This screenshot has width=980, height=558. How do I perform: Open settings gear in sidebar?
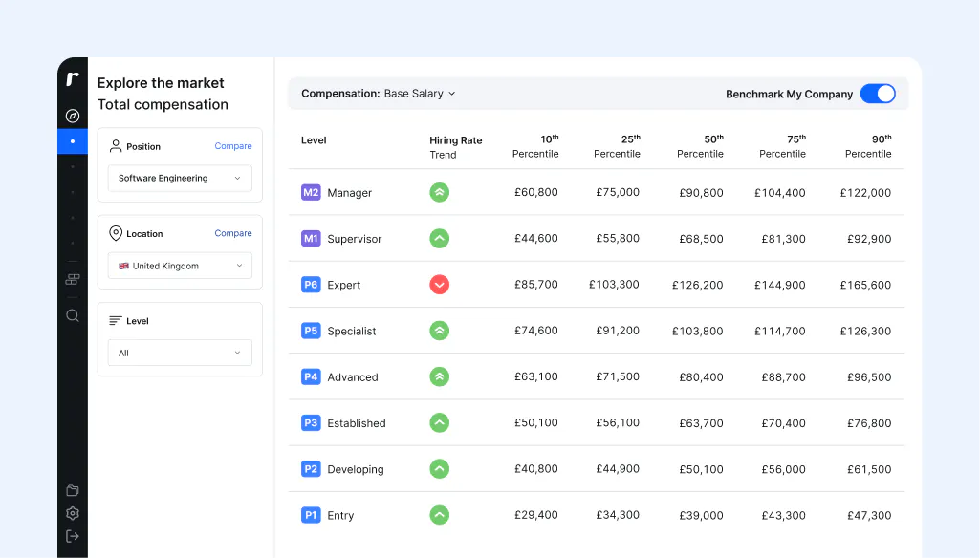pos(73,514)
